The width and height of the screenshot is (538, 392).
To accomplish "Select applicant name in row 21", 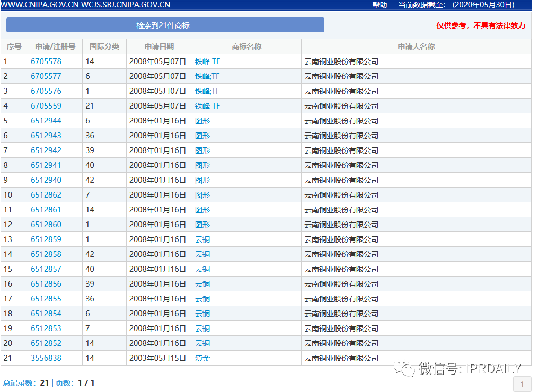I will [x=341, y=358].
